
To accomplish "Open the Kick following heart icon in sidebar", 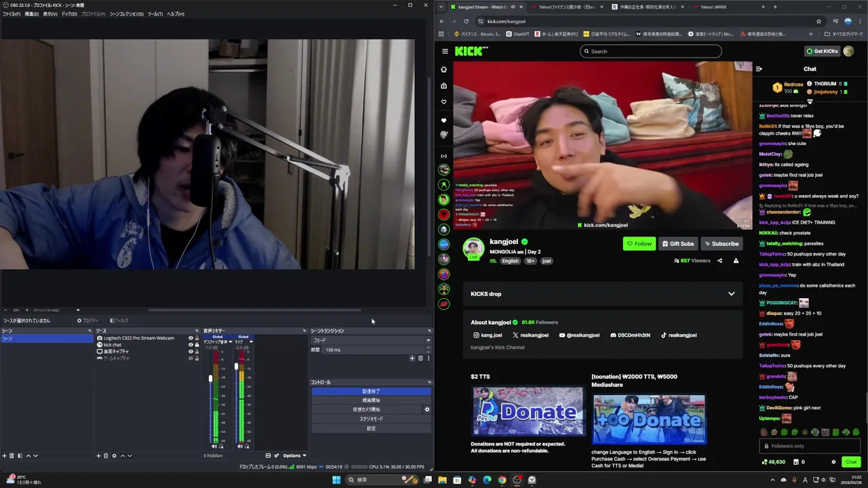I will click(444, 102).
